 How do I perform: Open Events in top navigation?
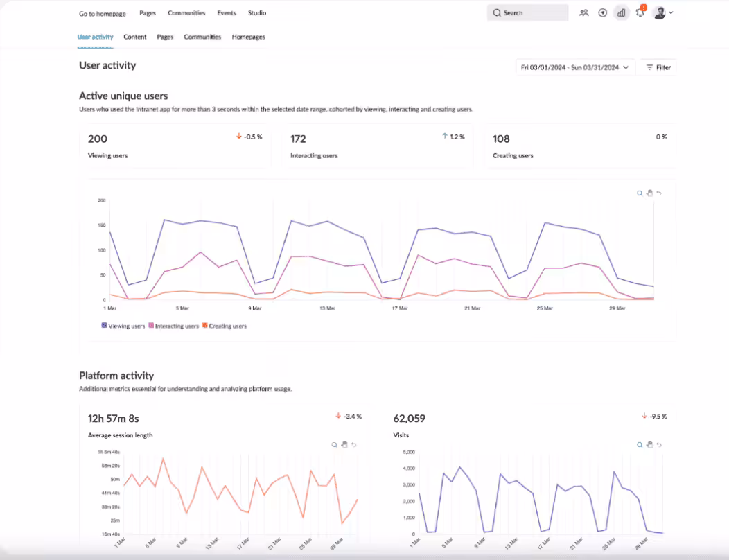point(227,13)
